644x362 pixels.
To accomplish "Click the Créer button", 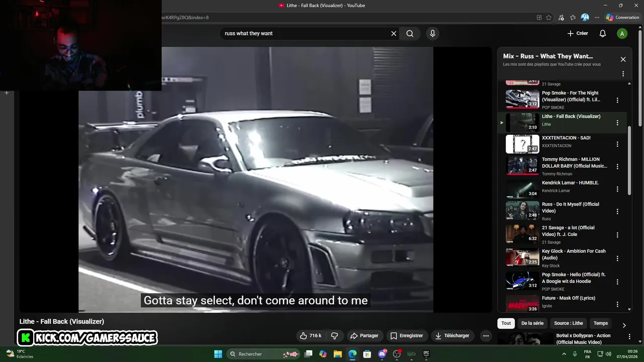I will point(578,33).
